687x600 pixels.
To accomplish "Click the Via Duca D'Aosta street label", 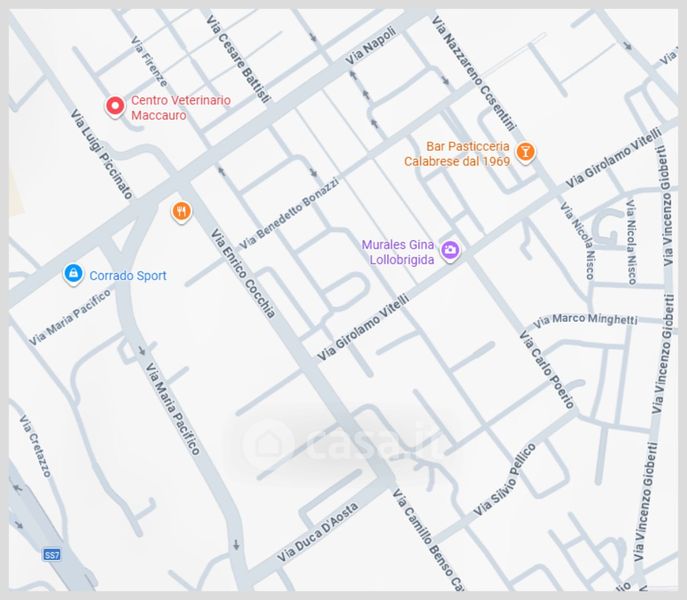I will (318, 529).
